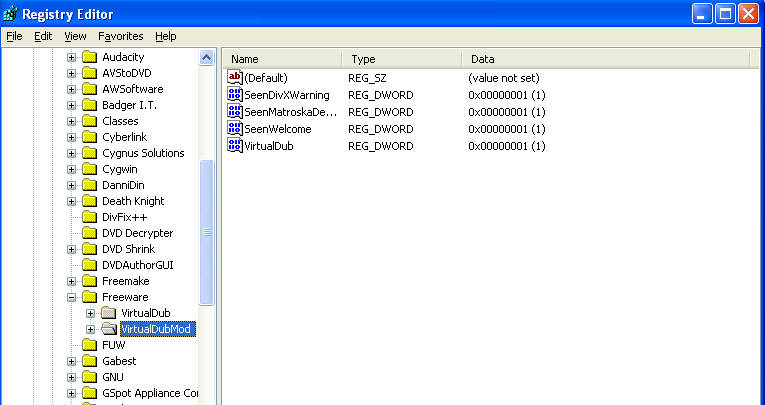
Task: Select the SeenWelcome value name
Action: pos(278,129)
